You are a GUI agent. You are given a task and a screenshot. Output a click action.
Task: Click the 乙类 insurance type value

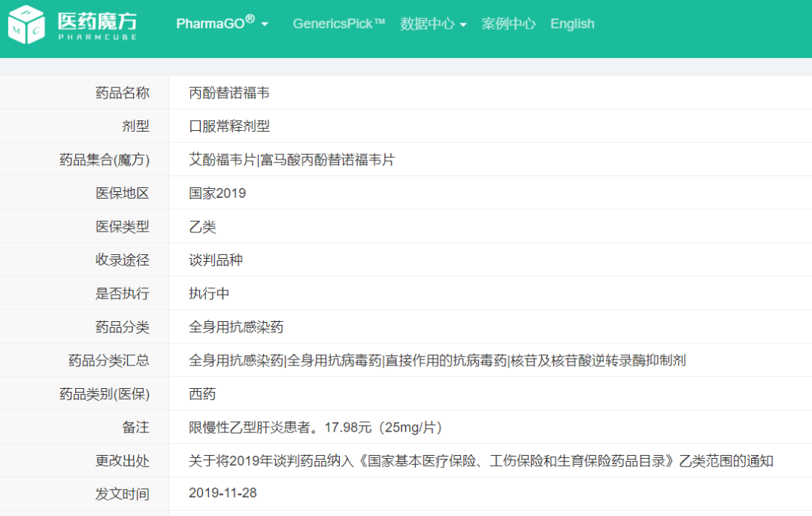(x=202, y=226)
